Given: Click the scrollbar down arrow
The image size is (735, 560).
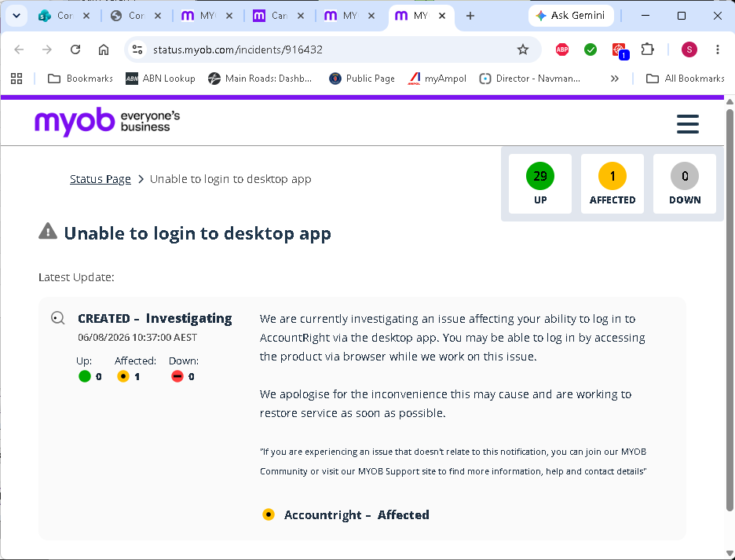Looking at the screenshot, I should click(730, 552).
